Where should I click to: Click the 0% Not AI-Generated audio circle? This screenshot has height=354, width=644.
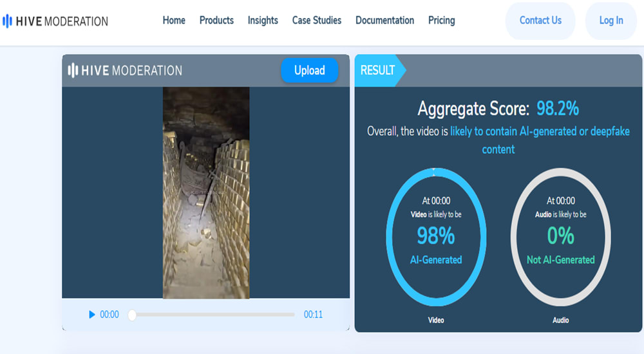pos(560,237)
